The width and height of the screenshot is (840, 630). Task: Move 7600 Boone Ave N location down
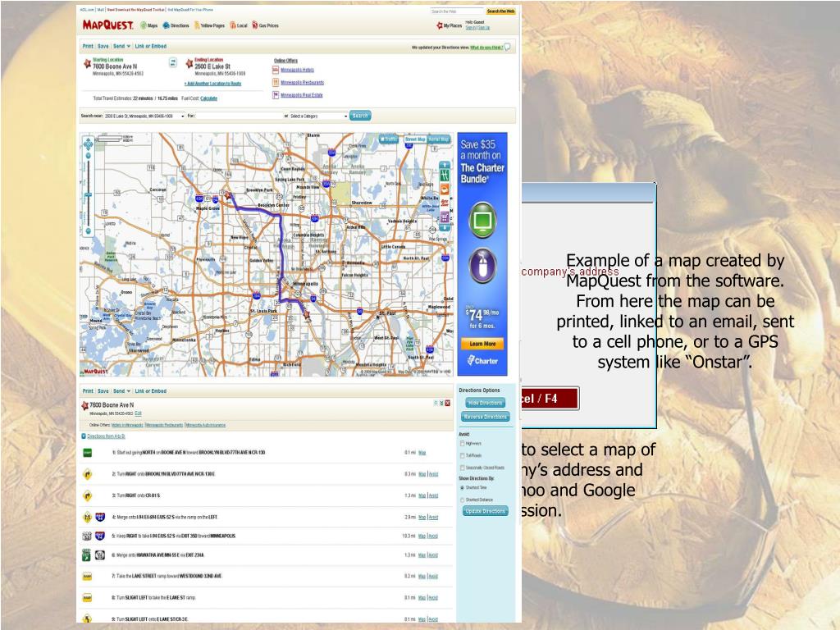pyautogui.click(x=441, y=403)
